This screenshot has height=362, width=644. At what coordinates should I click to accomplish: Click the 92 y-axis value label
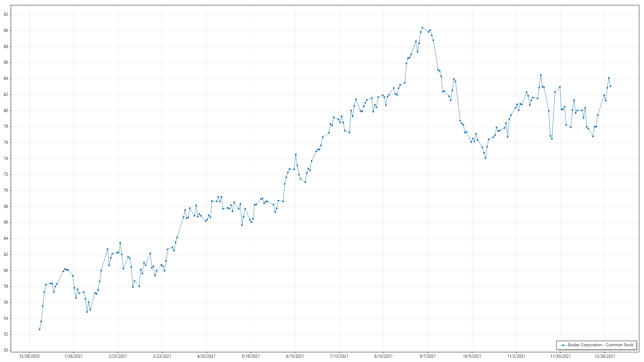point(6,15)
